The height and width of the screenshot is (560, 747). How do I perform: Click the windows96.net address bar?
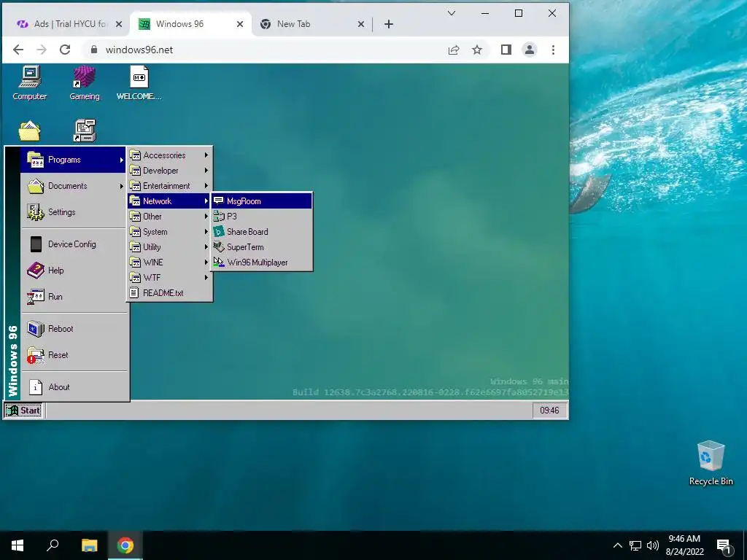pos(267,50)
